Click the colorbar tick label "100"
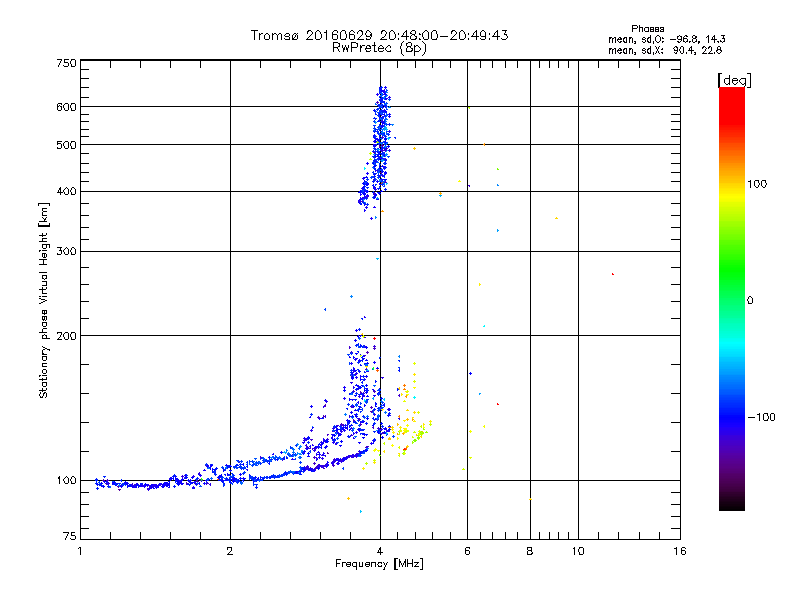 pyautogui.click(x=757, y=184)
